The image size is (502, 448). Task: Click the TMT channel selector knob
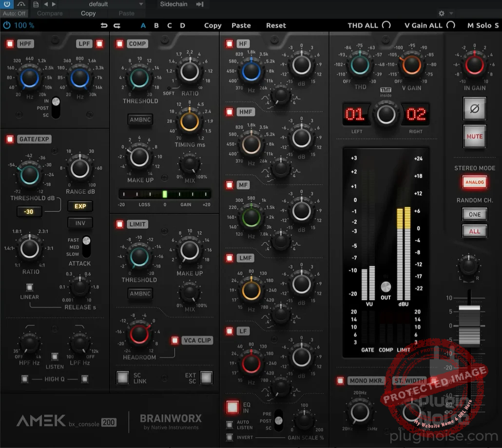pyautogui.click(x=386, y=115)
